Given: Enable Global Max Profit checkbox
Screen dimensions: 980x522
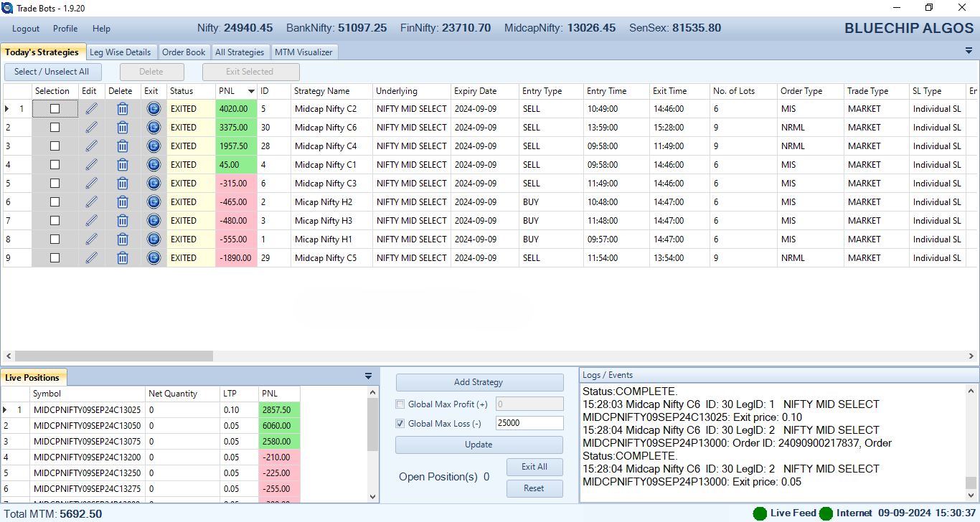Looking at the screenshot, I should point(400,404).
